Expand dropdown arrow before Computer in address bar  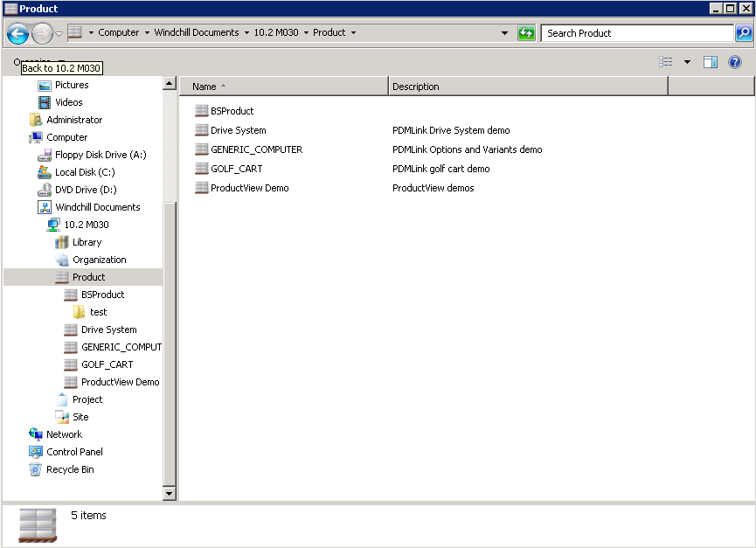click(91, 32)
